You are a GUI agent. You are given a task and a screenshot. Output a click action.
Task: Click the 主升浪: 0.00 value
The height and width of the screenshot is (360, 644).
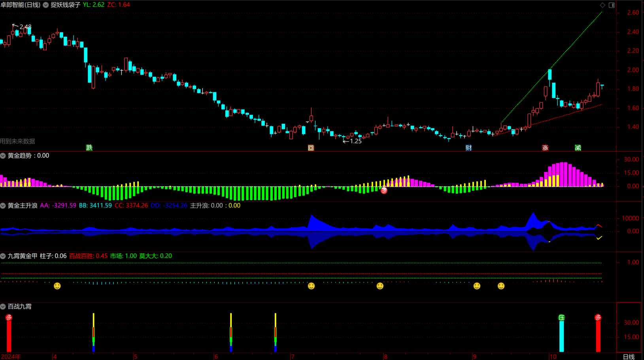[206, 206]
